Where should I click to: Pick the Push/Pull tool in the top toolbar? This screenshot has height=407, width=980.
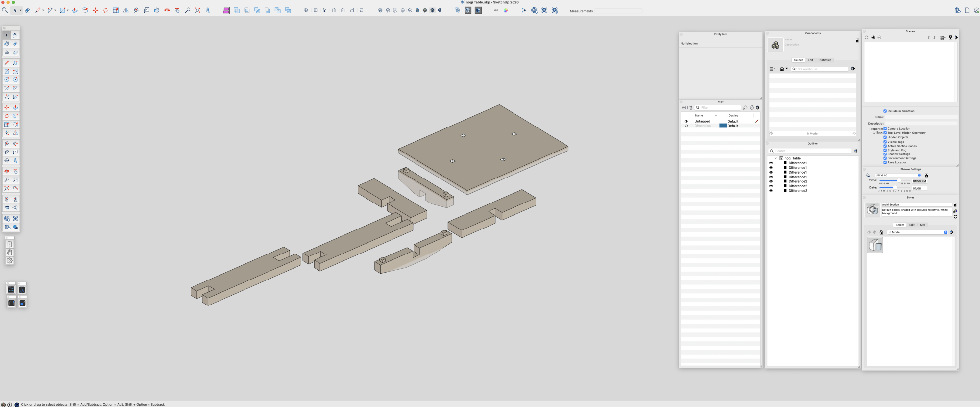point(75,10)
